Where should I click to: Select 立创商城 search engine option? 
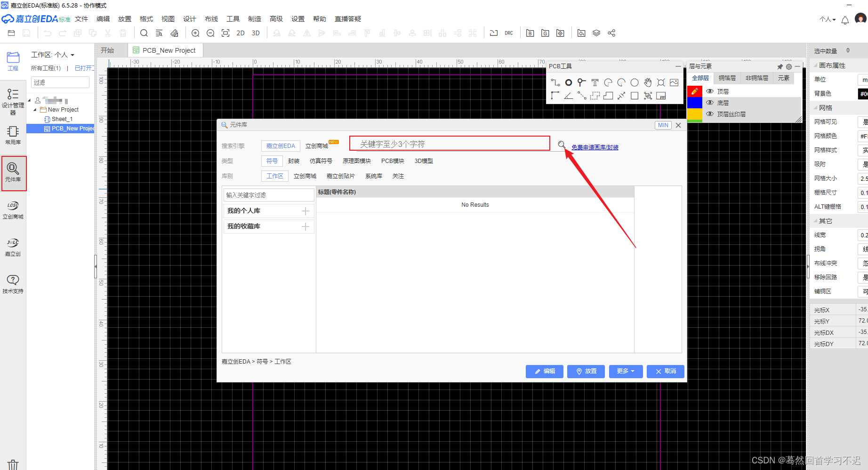tap(317, 146)
